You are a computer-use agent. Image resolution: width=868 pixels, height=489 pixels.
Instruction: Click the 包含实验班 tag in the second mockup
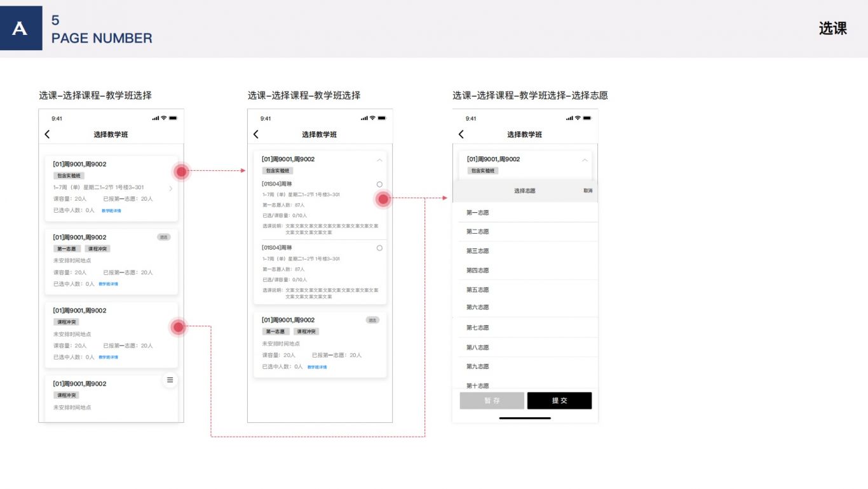(x=278, y=171)
